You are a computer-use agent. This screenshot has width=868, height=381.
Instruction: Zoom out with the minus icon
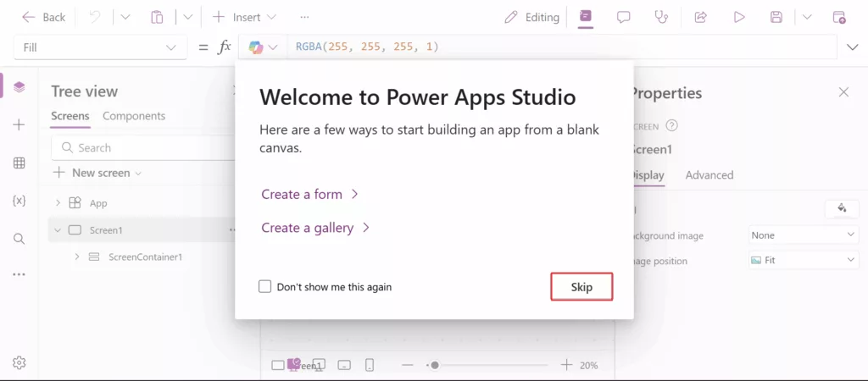pos(408,365)
